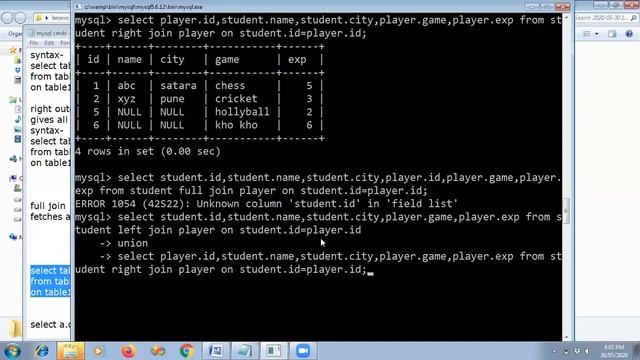Viewport: 640px width, 360px height.
Task: Click 'full join' text in Notepad
Action: (x=48, y=206)
